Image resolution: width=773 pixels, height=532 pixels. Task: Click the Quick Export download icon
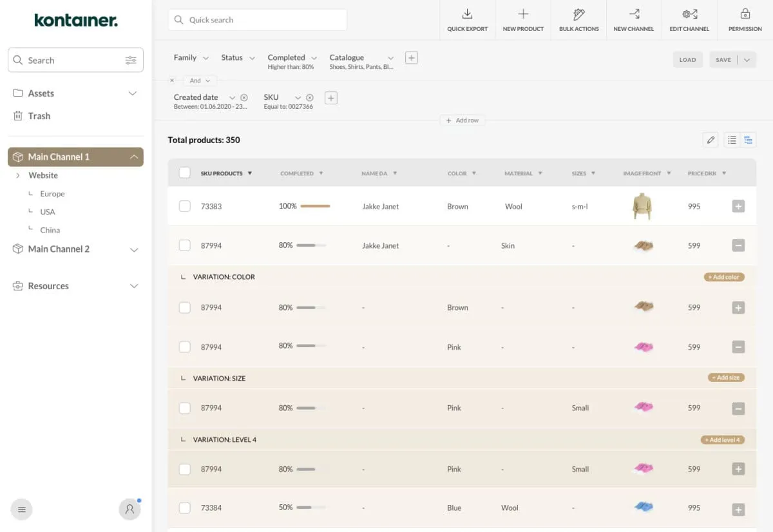467,14
